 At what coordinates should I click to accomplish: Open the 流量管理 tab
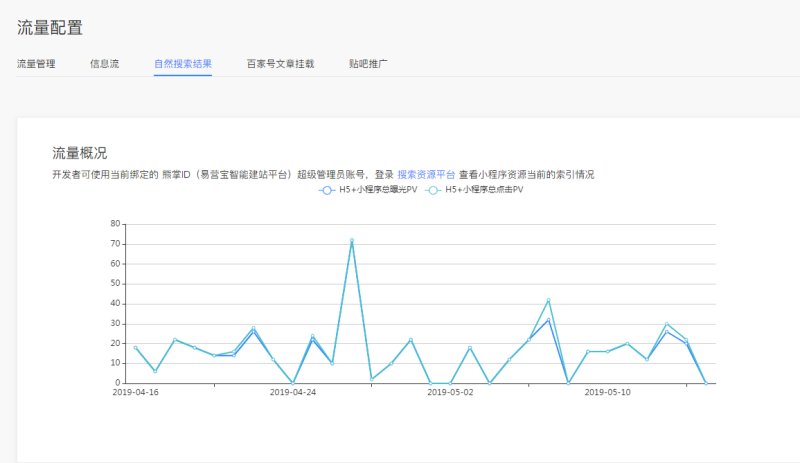coord(36,64)
